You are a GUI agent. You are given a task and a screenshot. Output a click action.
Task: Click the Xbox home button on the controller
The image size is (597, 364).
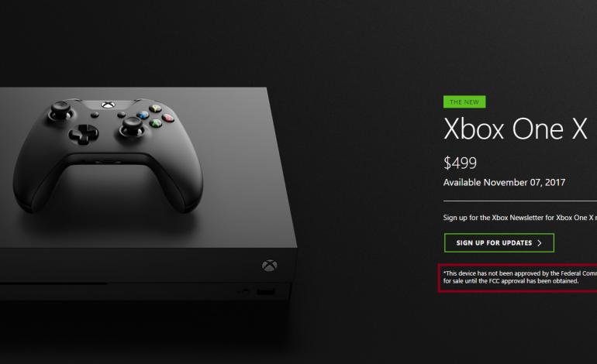(x=108, y=105)
